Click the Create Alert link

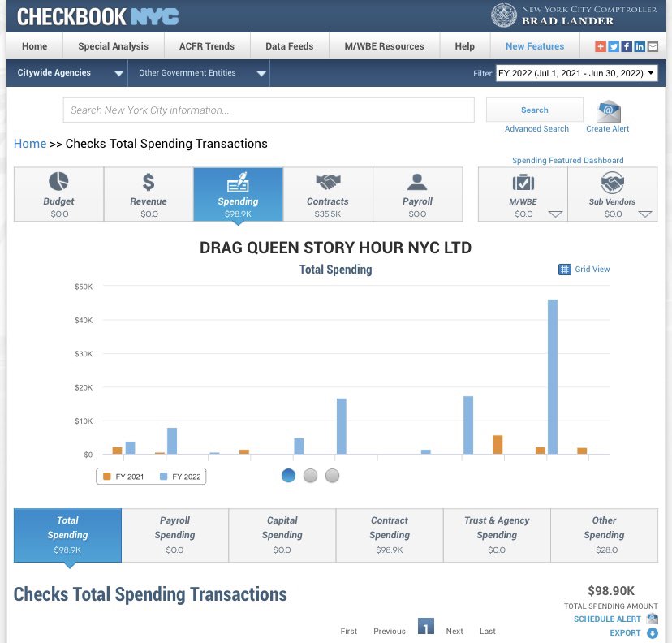pyautogui.click(x=607, y=128)
